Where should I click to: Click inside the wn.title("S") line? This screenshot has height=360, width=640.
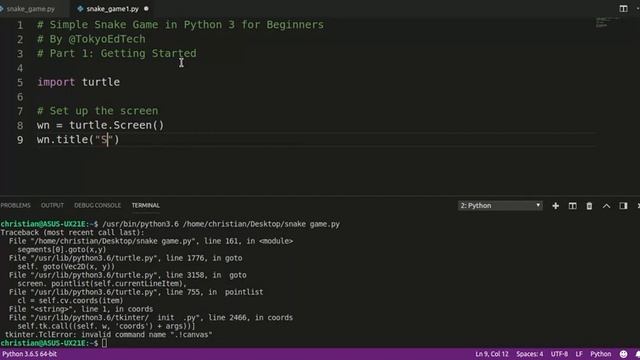[x=78, y=140]
